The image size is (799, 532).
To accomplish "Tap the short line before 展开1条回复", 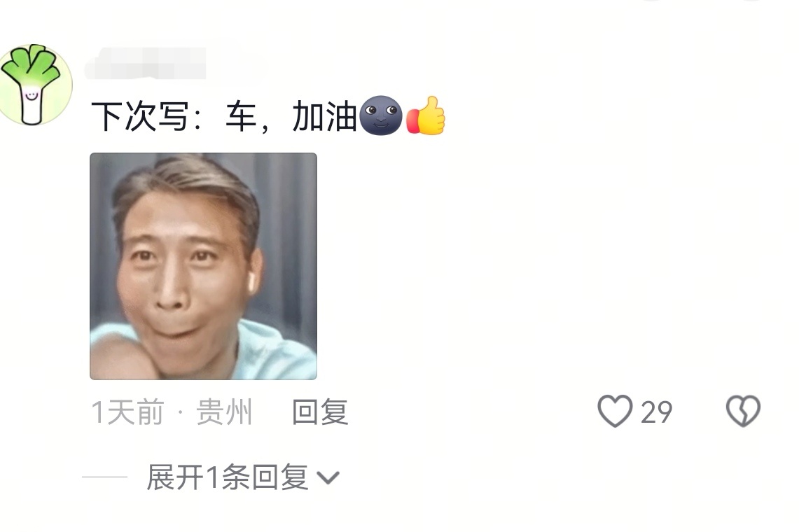I will coord(104,477).
